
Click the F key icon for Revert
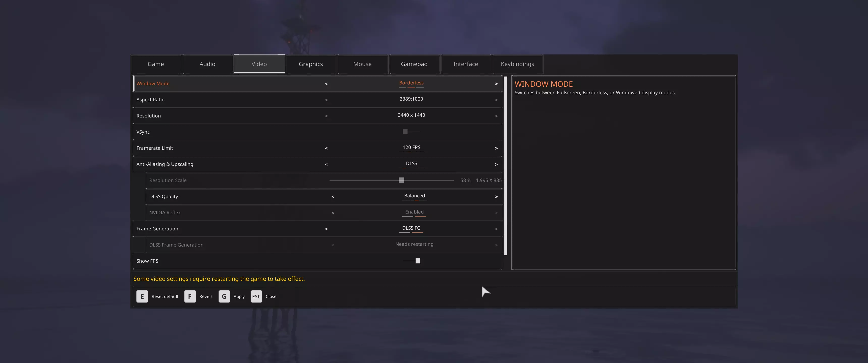[x=190, y=296]
